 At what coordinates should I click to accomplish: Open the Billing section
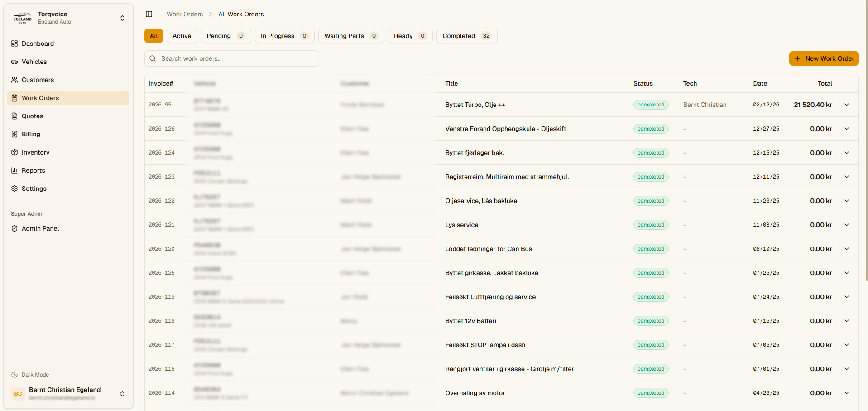tap(30, 134)
